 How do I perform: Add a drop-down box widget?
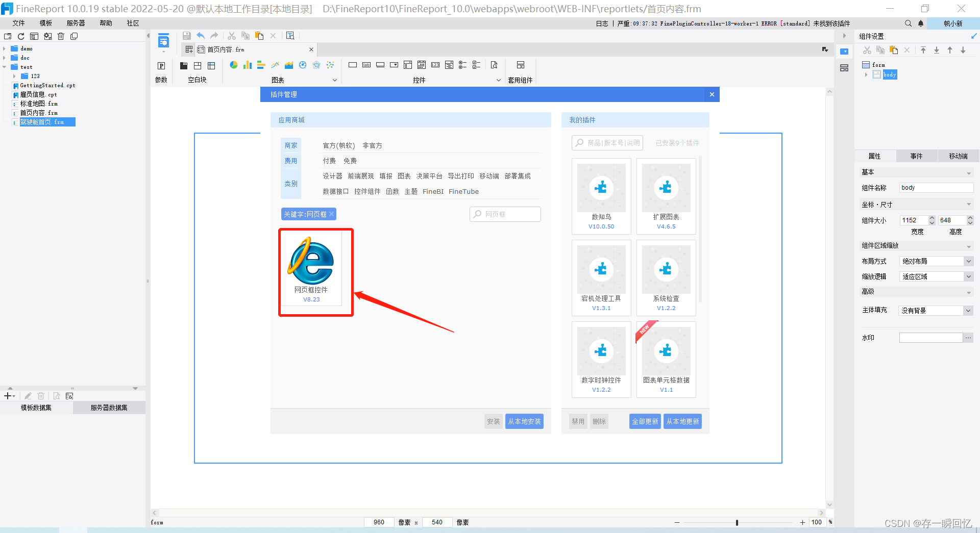coord(394,65)
